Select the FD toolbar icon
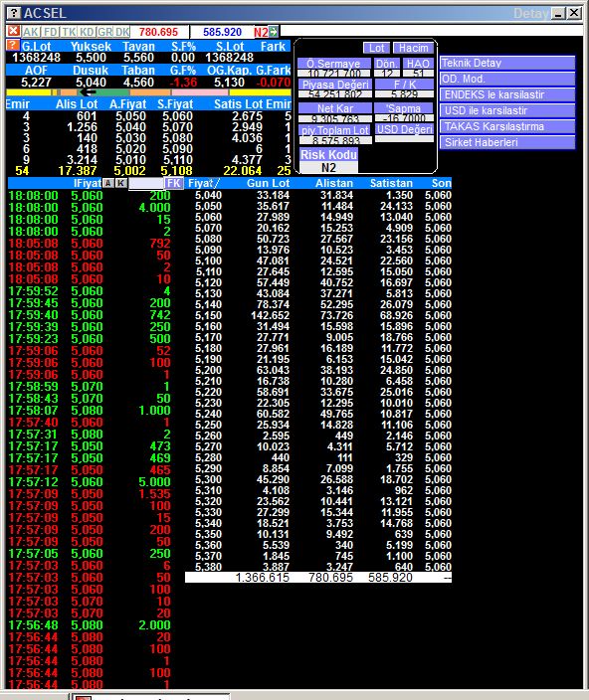Viewport: 589px width, 700px height. coord(51,32)
